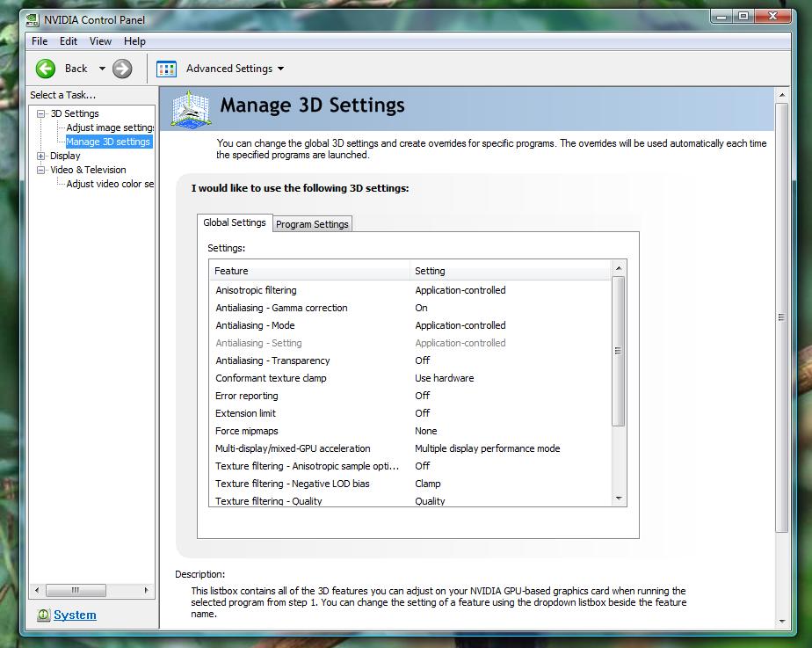This screenshot has width=812, height=648.
Task: Select the Force mipmaps row
Action: click(x=410, y=431)
